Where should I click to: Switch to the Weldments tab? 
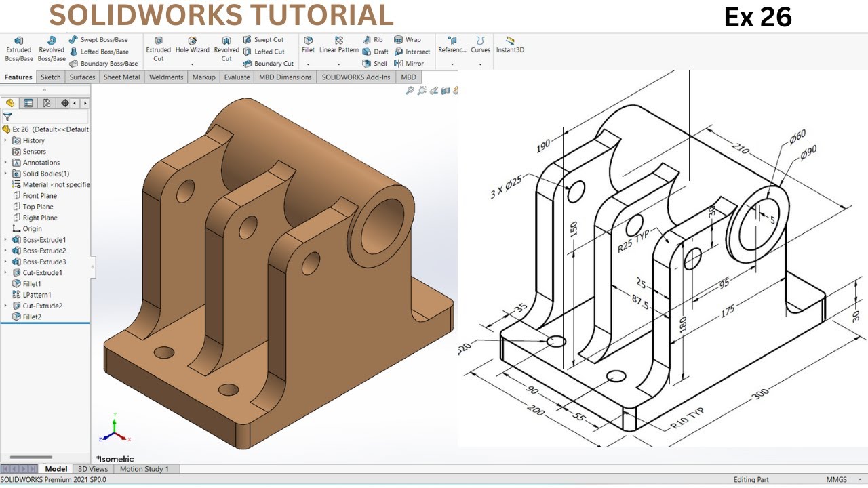(x=166, y=77)
